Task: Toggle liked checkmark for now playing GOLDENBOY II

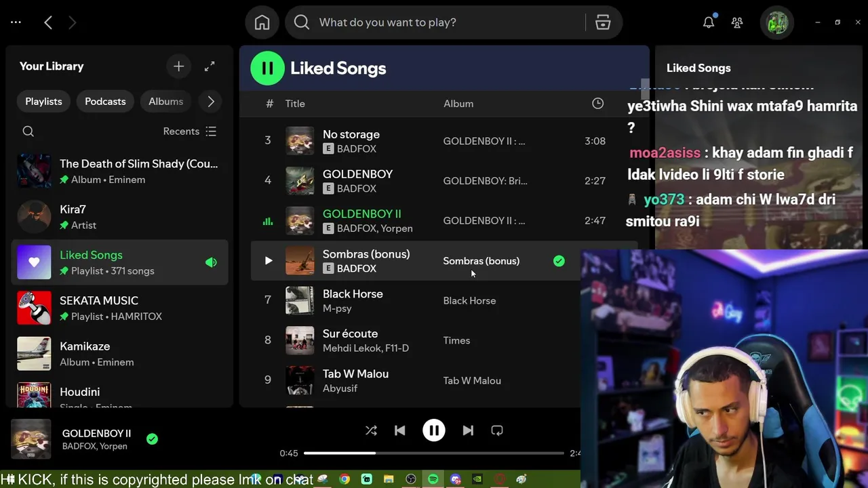Action: coord(152,439)
